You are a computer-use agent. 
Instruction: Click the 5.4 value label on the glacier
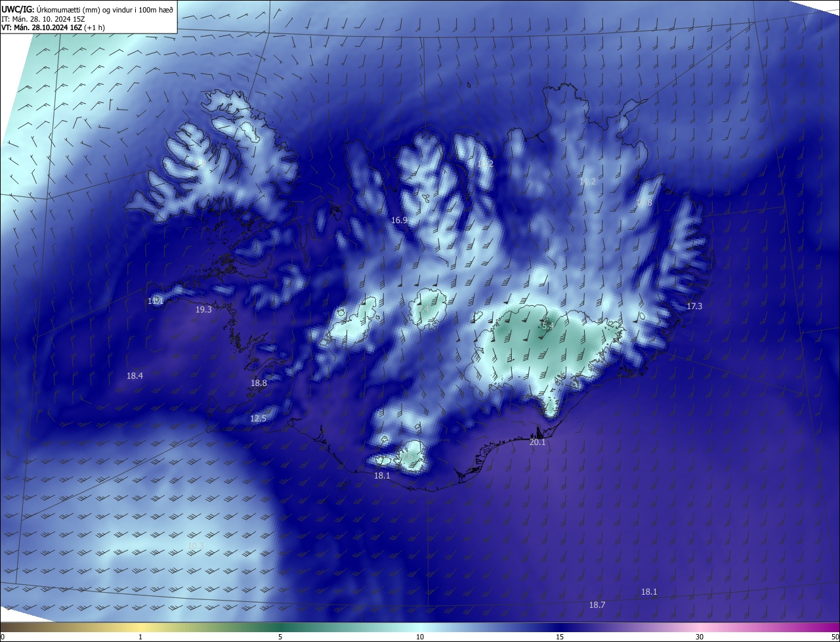coord(547,326)
